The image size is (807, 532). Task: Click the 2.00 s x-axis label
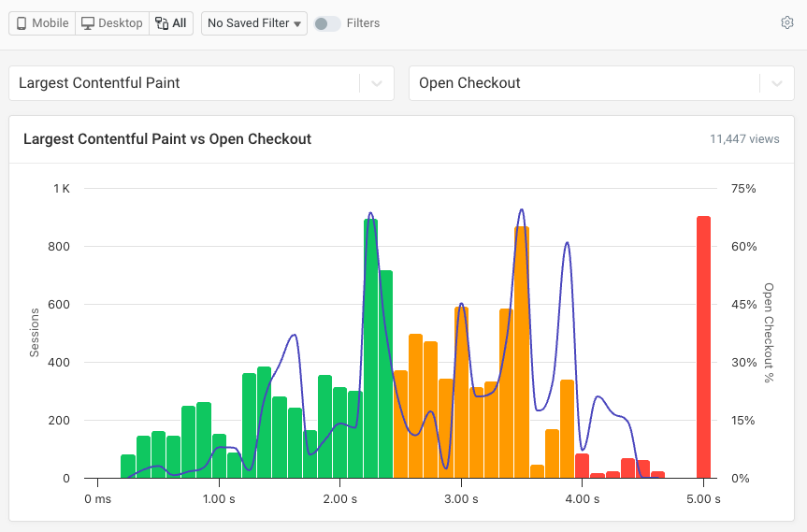pyautogui.click(x=339, y=499)
